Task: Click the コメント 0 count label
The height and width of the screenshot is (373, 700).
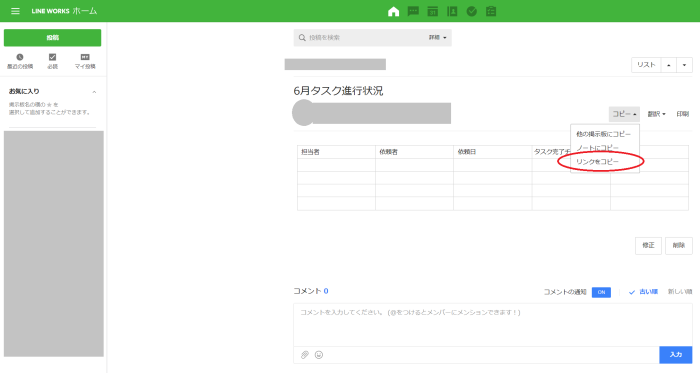Action: pyautogui.click(x=311, y=291)
